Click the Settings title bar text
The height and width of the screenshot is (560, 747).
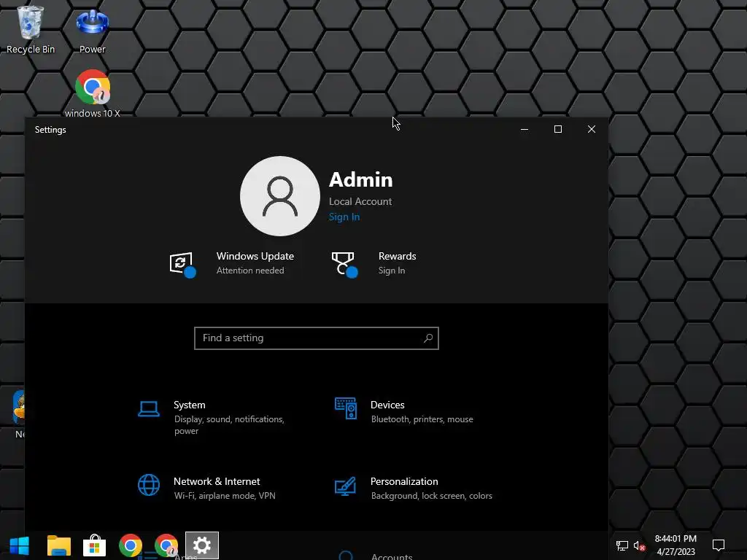tap(50, 130)
